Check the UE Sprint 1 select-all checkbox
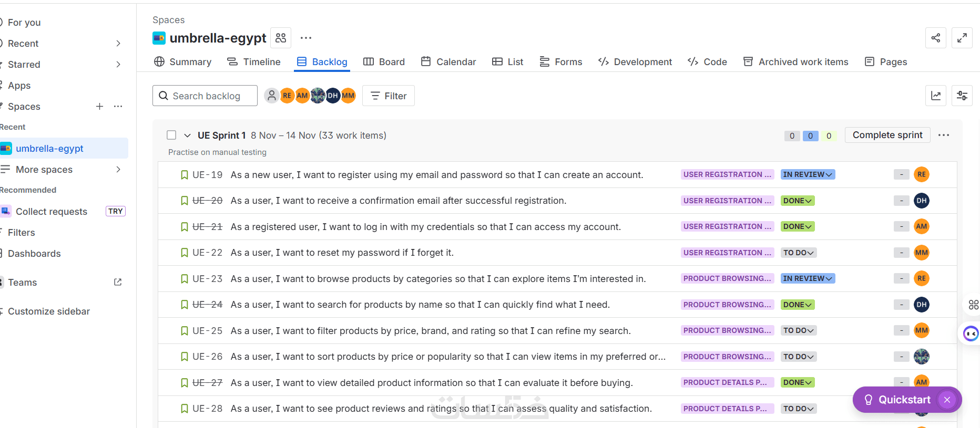The width and height of the screenshot is (980, 428). [x=171, y=135]
